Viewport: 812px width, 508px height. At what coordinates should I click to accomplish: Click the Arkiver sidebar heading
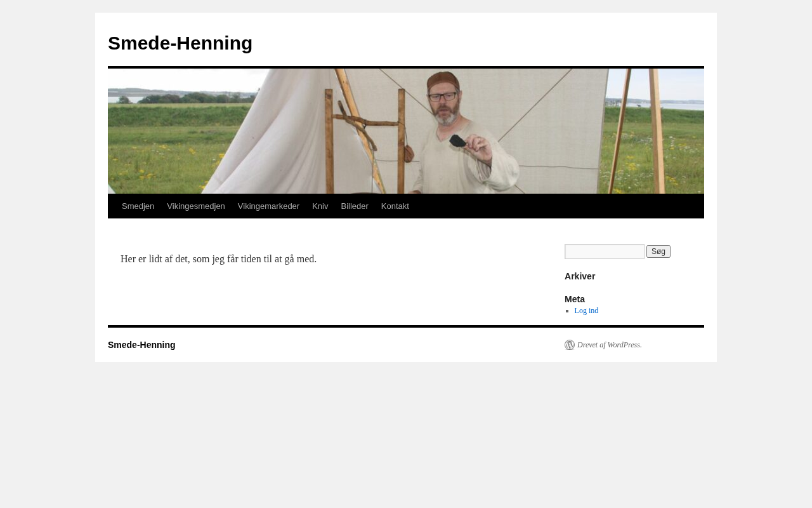580,276
